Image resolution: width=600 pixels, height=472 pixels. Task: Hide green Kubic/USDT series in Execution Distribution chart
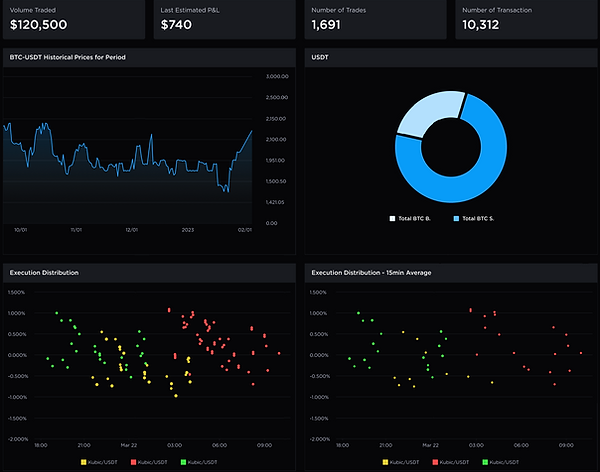(183, 462)
